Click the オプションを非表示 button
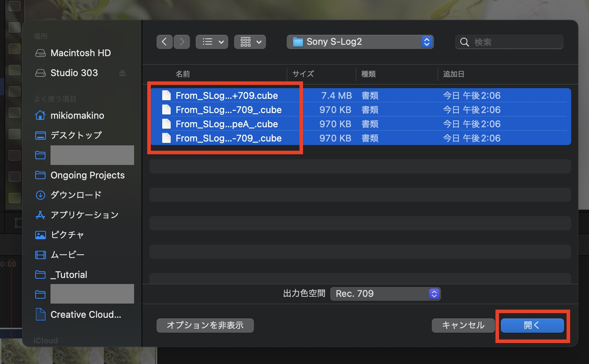Screen dimensions: 589x364 (205, 325)
